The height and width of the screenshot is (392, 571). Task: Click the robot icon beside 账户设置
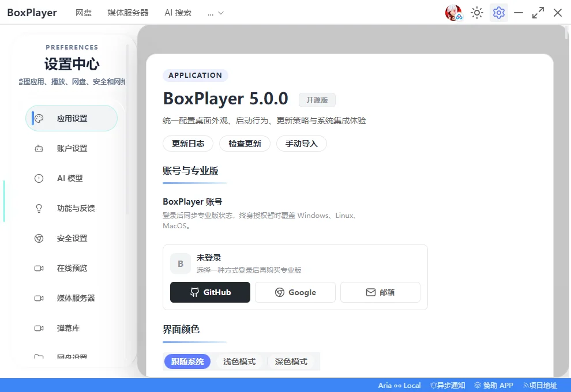(39, 149)
